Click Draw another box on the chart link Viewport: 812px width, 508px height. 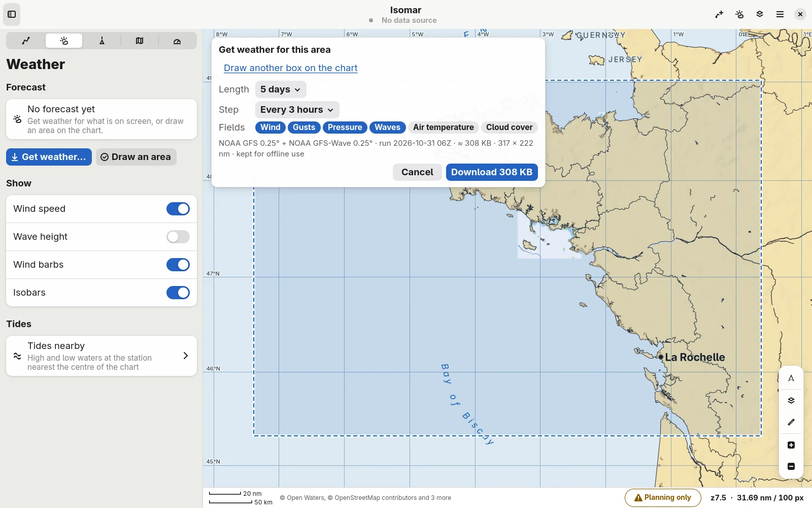(291, 68)
